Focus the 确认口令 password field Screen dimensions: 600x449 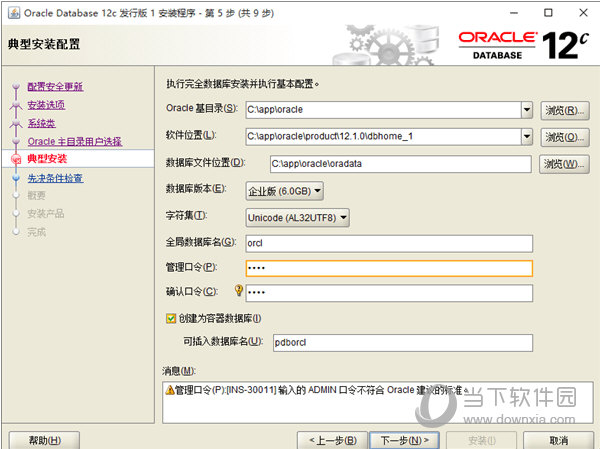[x=389, y=293]
